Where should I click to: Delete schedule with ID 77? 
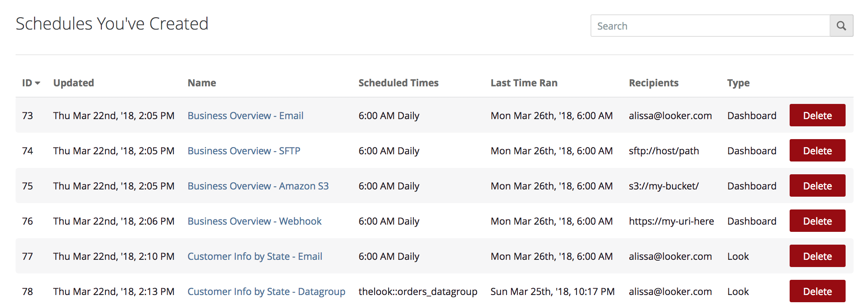(817, 256)
